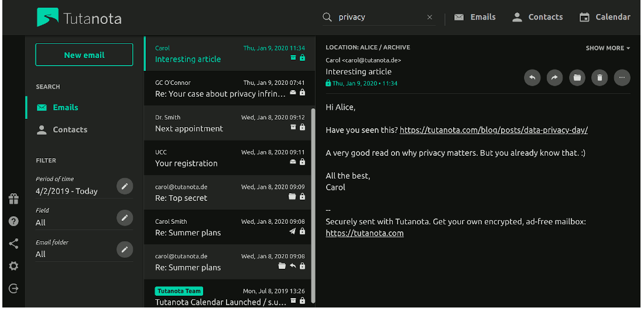Edit the Field filter
Viewport: 644px width, 311px height.
click(x=124, y=218)
